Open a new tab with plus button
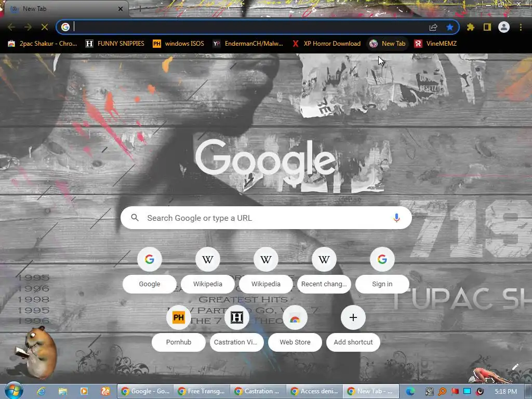 pyautogui.click(x=140, y=9)
